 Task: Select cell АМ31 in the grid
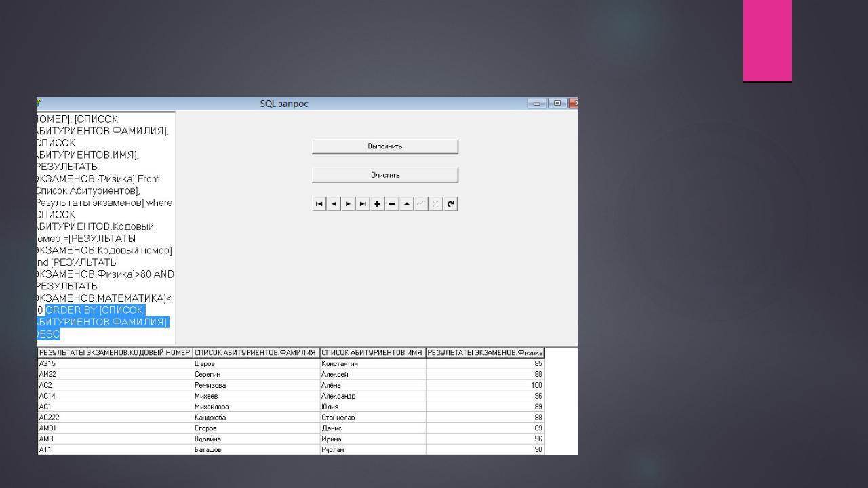tap(115, 428)
